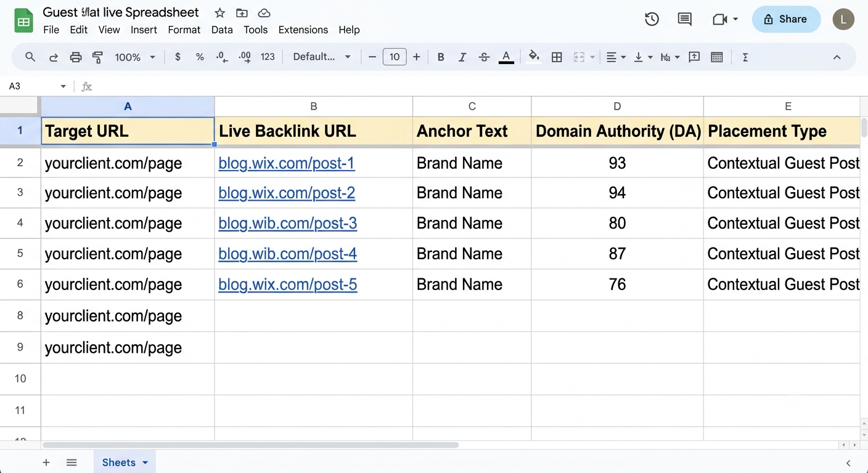Click the search magnifier in toolbar
The width and height of the screenshot is (868, 473).
click(30, 57)
